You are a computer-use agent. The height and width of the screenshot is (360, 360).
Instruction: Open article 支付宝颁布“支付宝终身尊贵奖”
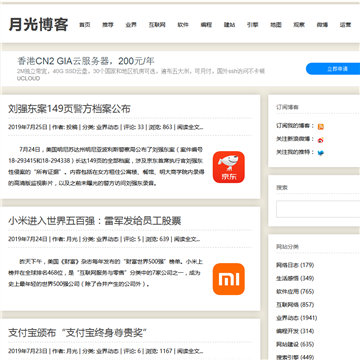78,333
